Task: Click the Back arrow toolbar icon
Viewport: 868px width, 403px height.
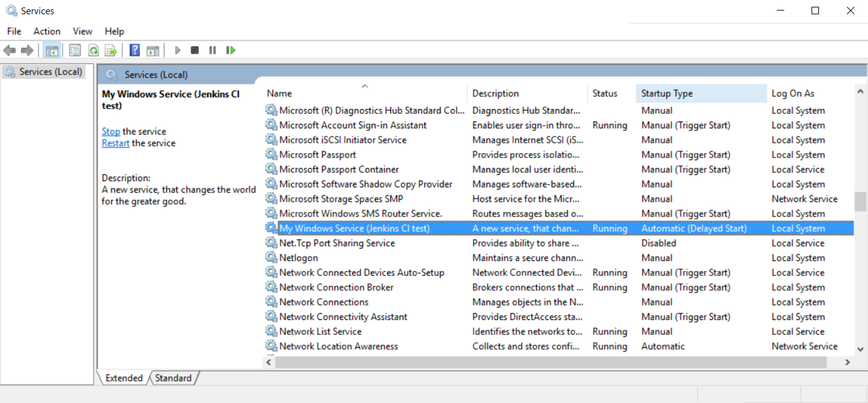Action: click(9, 51)
